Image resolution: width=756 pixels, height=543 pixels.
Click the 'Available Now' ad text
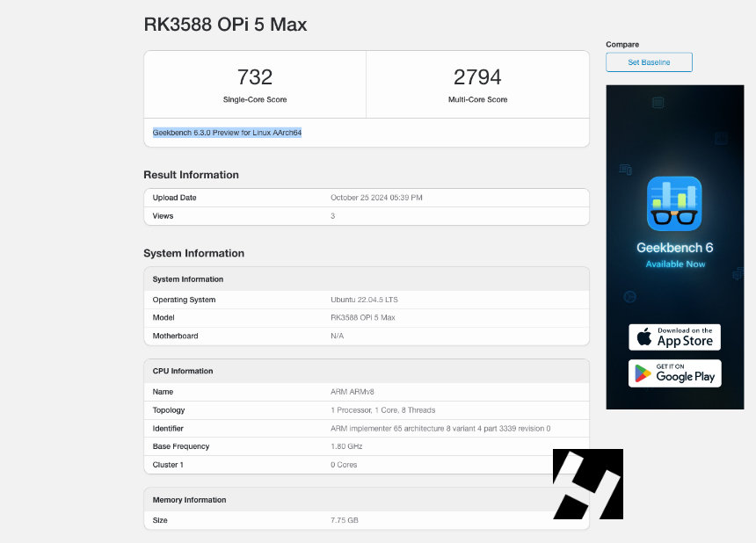click(x=675, y=264)
